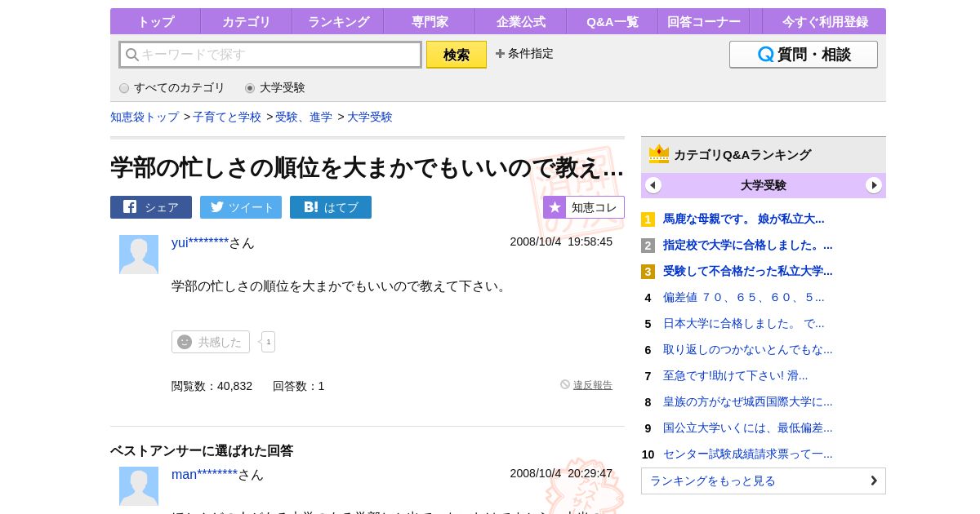980x514 pixels.
Task: Click the 条件指定 plus expander
Action: (x=524, y=54)
